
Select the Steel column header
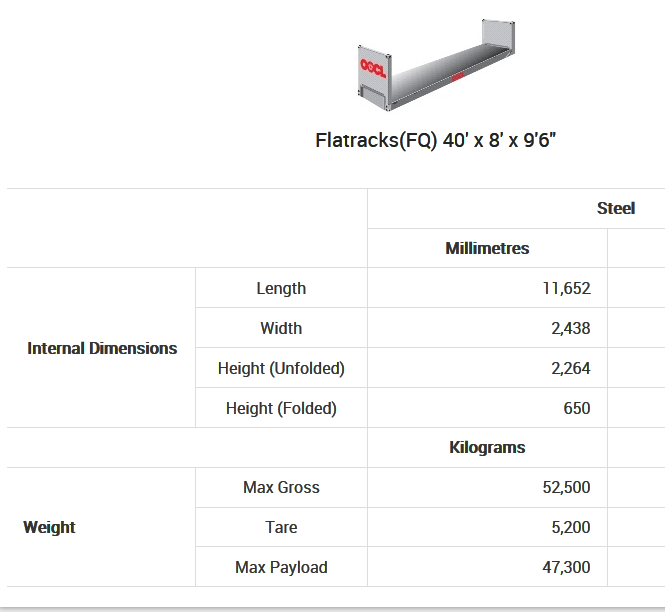click(616, 208)
